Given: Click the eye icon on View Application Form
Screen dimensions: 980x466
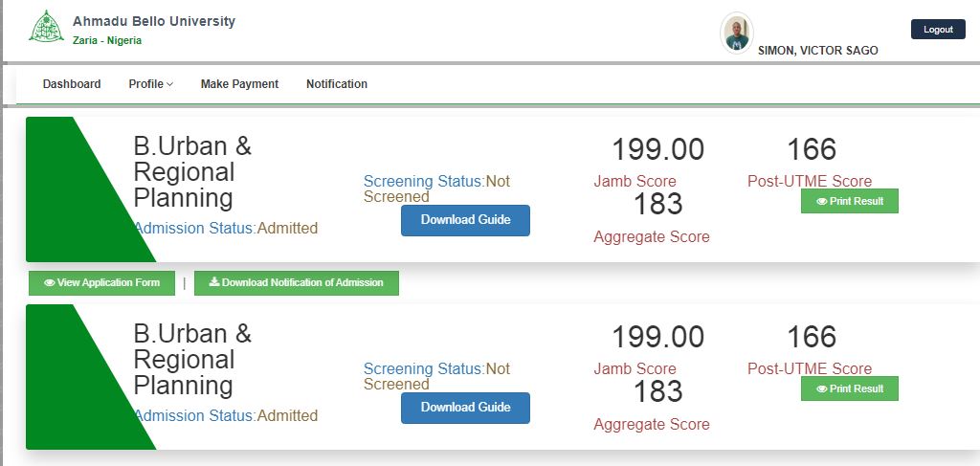Looking at the screenshot, I should (x=50, y=283).
